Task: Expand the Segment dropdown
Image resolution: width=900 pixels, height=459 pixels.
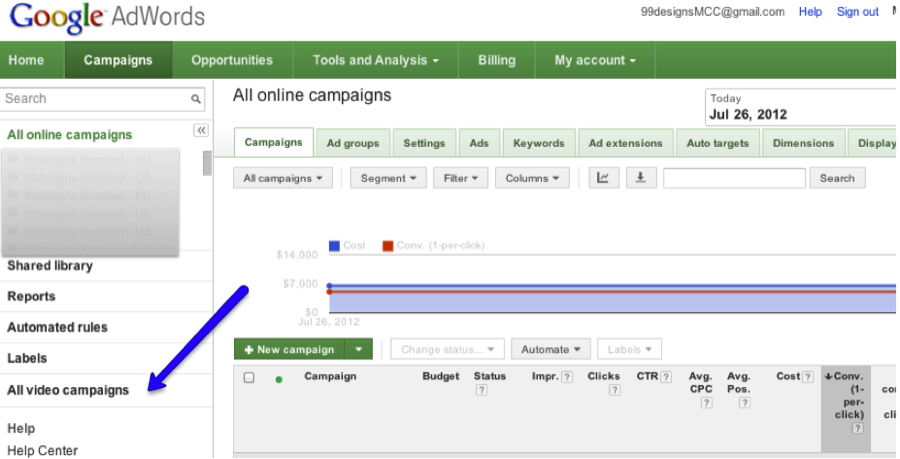Action: [389, 178]
